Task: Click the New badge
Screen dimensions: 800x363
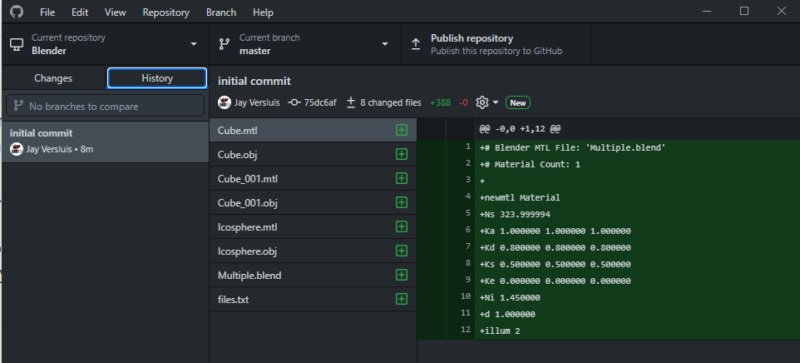Action: (x=518, y=103)
